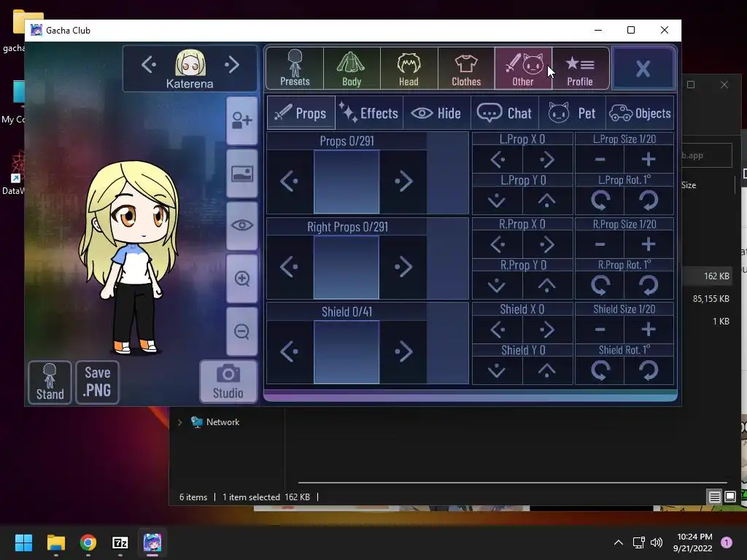Click the add character icon
Screen dimensions: 747x560
point(242,120)
